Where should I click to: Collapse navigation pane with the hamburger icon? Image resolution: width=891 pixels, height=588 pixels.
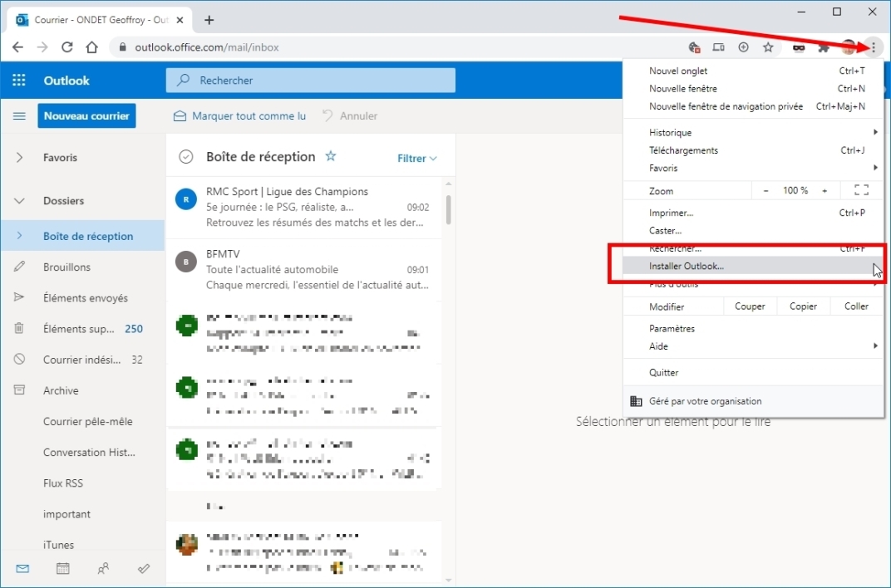pyautogui.click(x=19, y=115)
